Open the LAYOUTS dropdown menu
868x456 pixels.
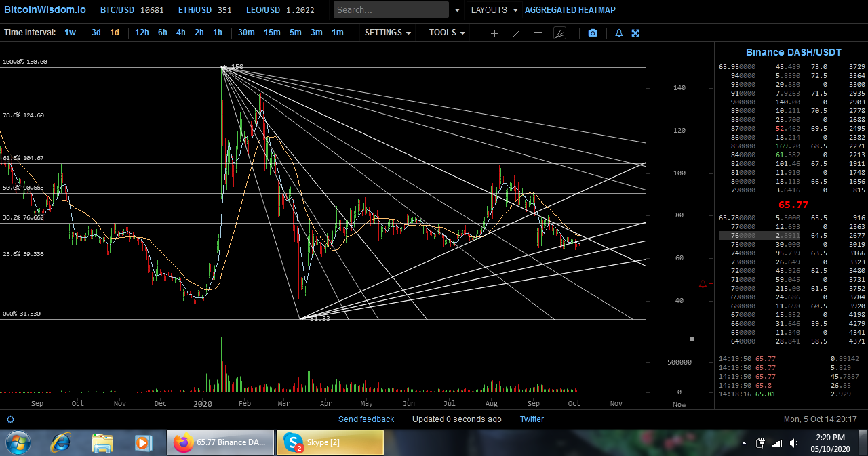[x=494, y=10]
